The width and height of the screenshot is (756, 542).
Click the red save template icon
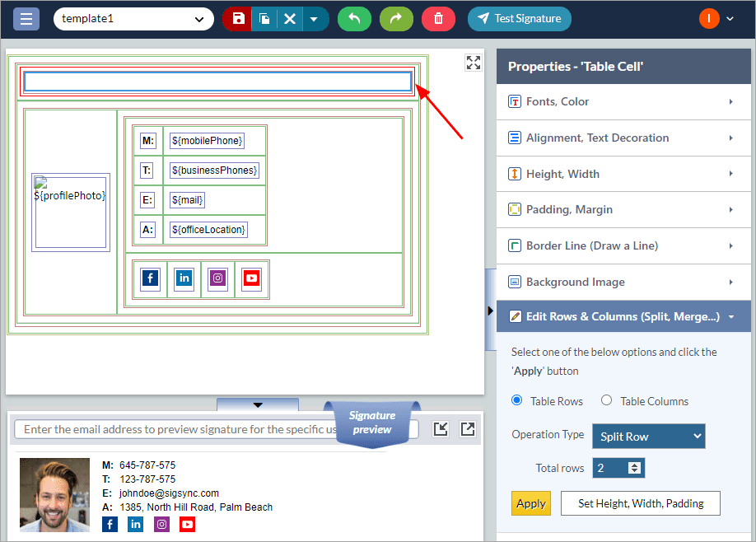[x=238, y=18]
